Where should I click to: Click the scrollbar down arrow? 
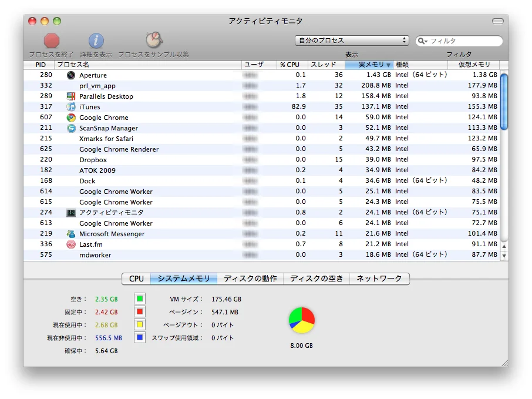click(x=504, y=256)
